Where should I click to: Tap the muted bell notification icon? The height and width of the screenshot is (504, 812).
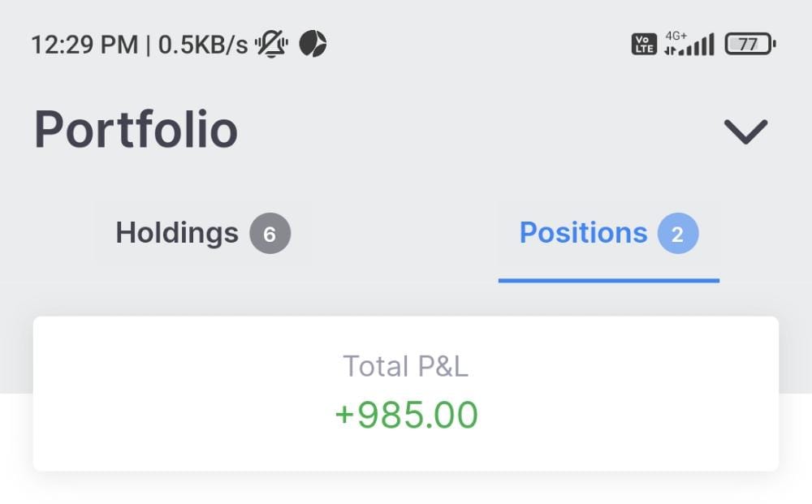click(x=271, y=44)
